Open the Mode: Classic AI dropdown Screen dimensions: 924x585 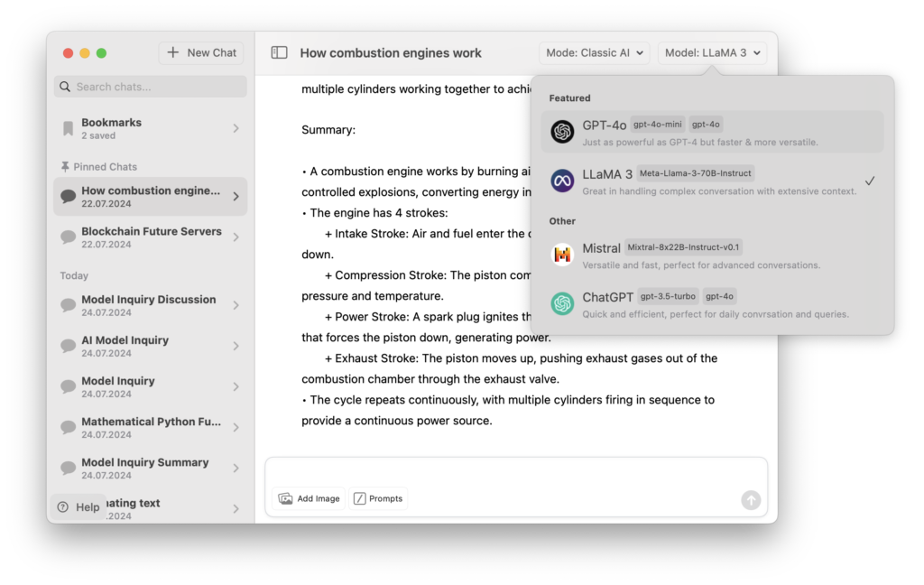[x=594, y=52]
